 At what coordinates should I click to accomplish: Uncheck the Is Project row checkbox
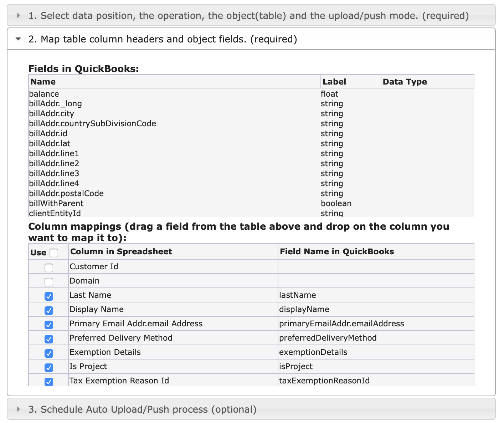coord(49,367)
